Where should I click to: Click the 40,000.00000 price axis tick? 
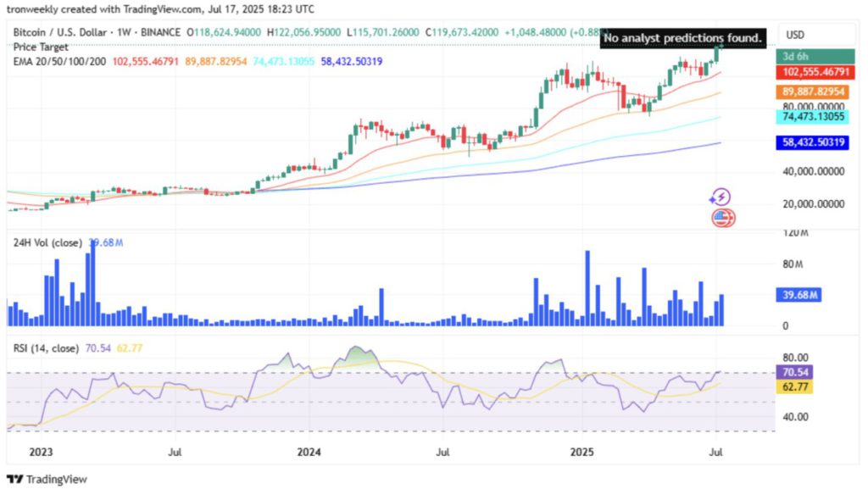click(x=813, y=171)
